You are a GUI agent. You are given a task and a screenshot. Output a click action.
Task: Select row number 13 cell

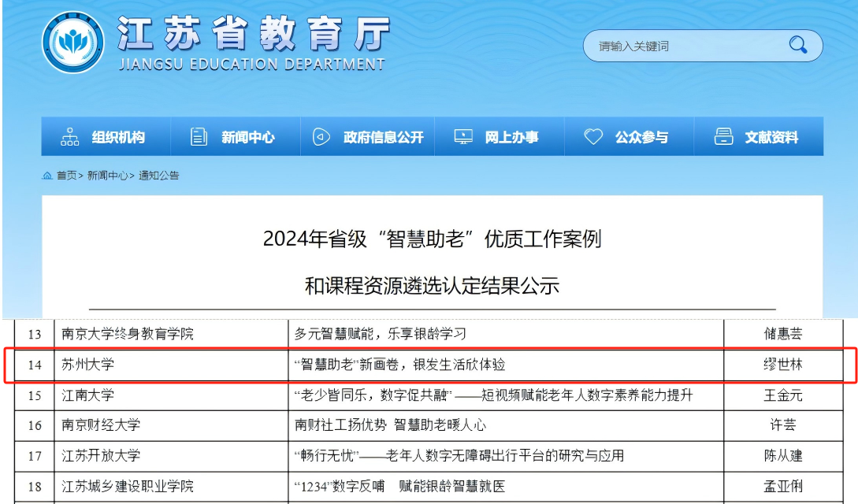[x=35, y=334]
